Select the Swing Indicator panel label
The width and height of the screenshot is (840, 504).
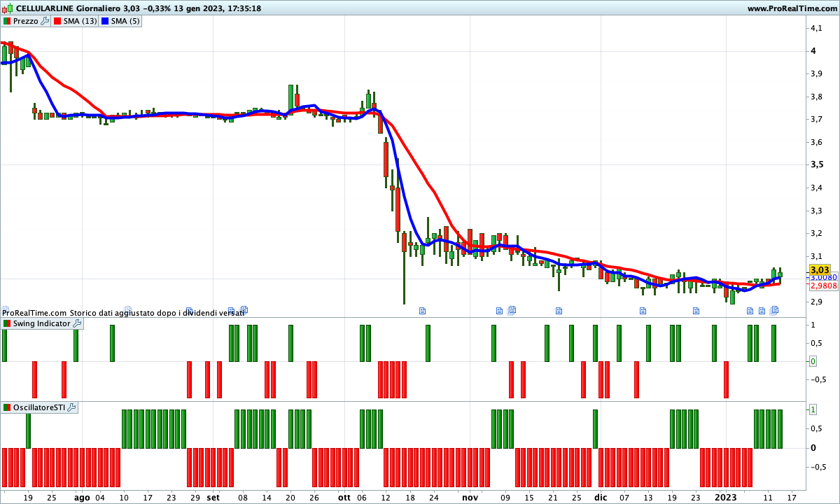42,323
